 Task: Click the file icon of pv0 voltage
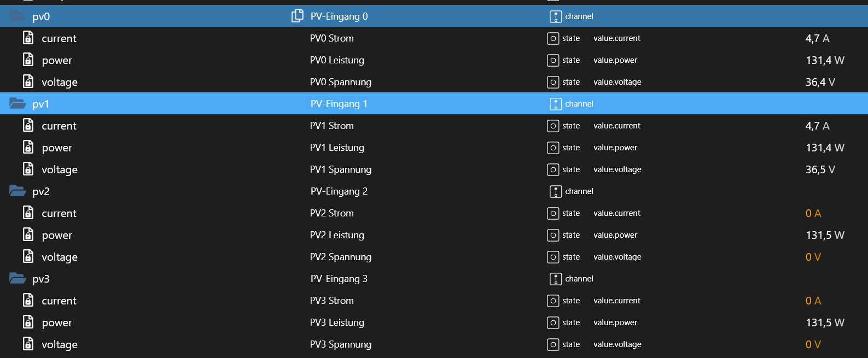28,81
